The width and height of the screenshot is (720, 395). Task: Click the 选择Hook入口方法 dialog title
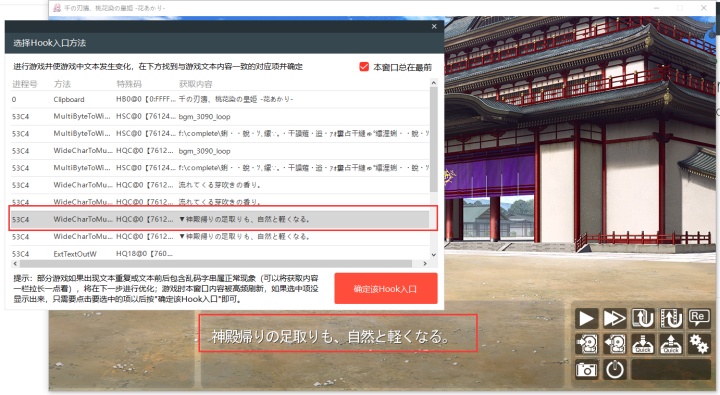(50, 43)
